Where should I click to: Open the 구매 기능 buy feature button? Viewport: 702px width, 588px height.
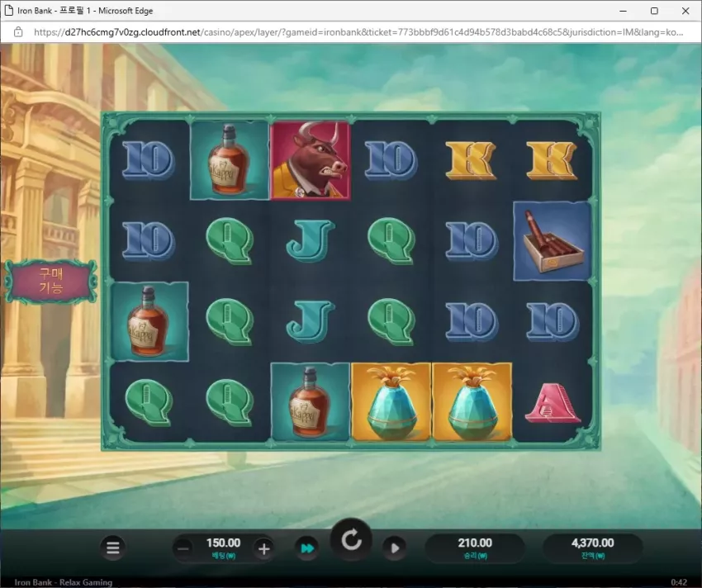pos(51,281)
